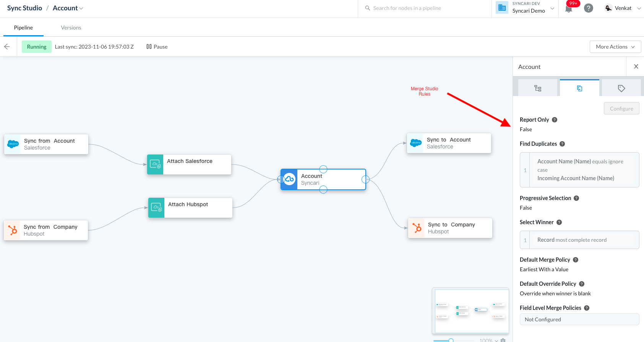This screenshot has height=342, width=644.
Task: Click the Select Winner help icon
Action: tap(559, 222)
